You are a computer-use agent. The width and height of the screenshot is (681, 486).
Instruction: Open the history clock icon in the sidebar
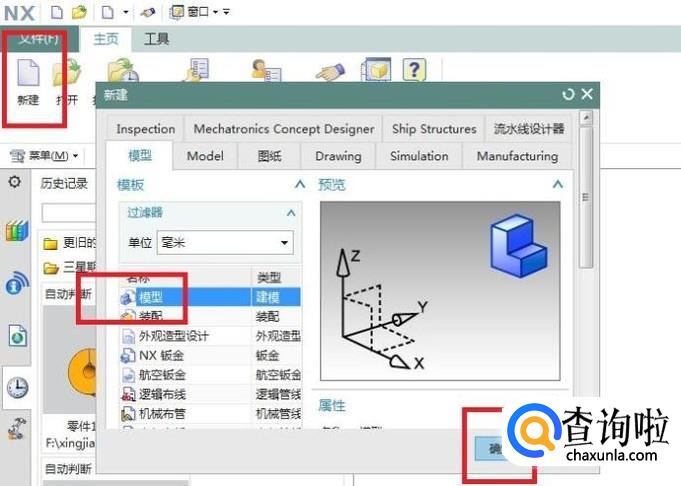coord(17,388)
